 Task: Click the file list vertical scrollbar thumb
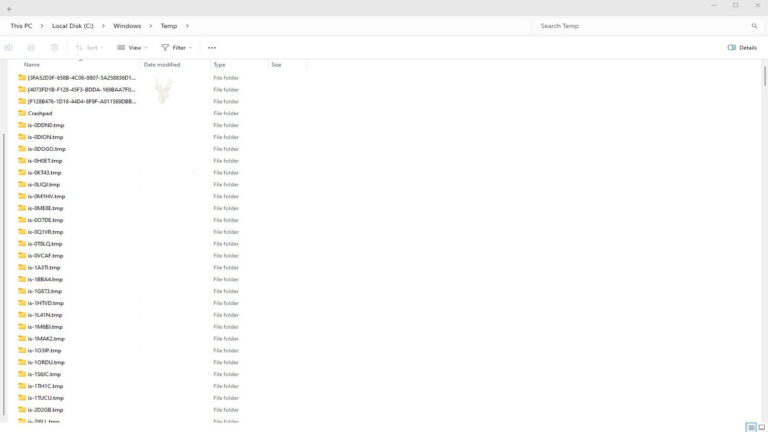[765, 76]
